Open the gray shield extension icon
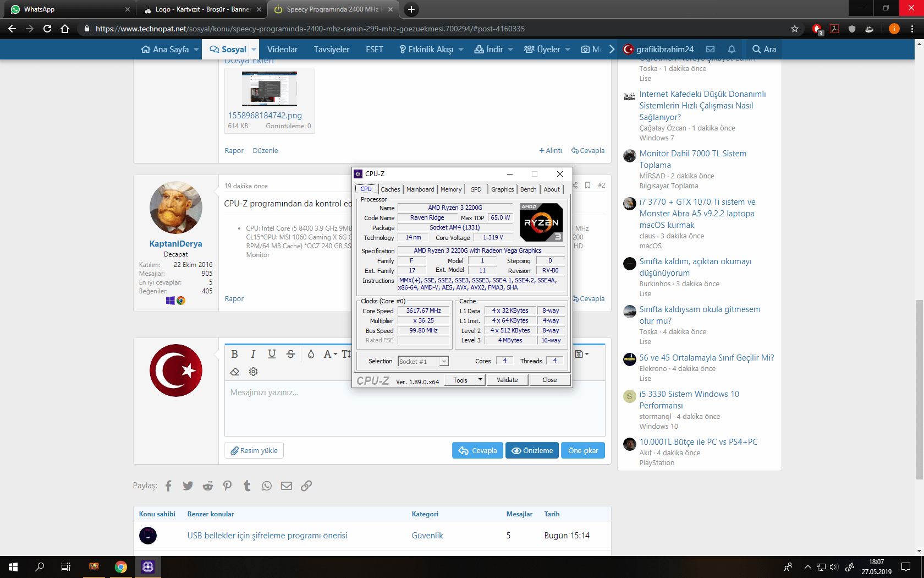 (x=852, y=29)
